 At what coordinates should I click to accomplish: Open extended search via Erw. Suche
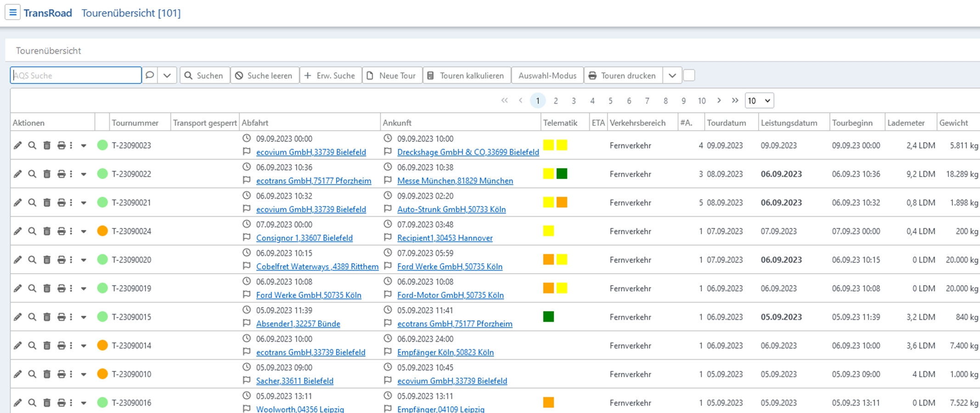330,75
